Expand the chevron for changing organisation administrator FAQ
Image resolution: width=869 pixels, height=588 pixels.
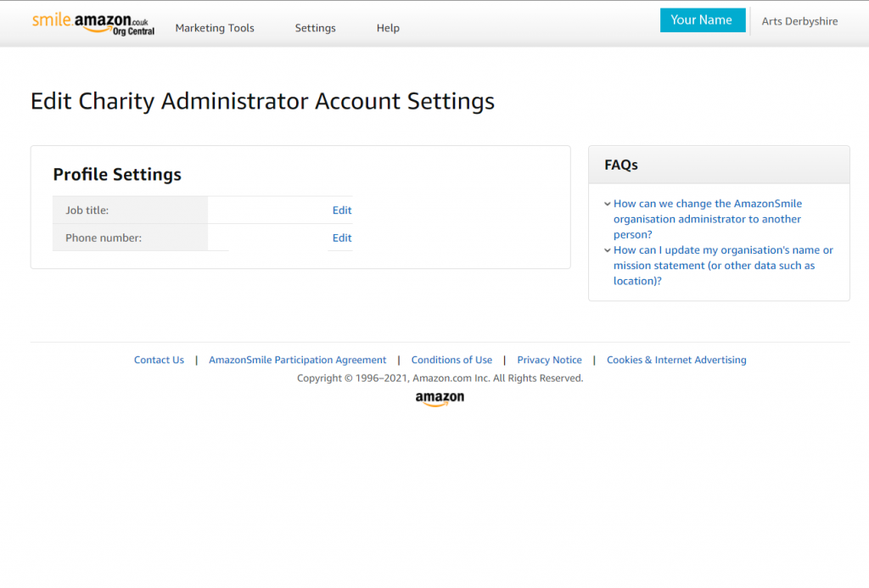click(608, 204)
